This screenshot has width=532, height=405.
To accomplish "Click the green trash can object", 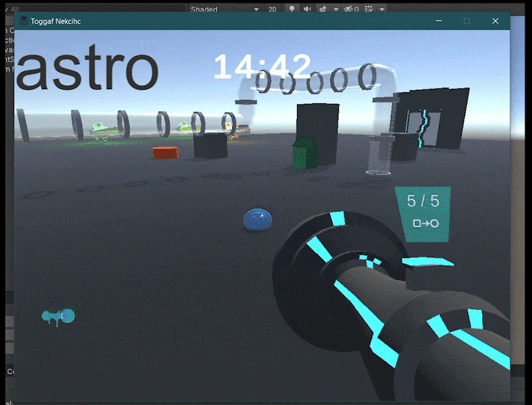I will (305, 153).
